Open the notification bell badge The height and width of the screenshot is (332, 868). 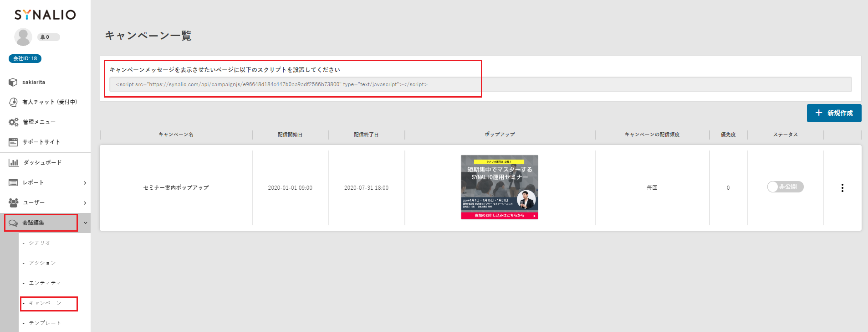pos(48,37)
